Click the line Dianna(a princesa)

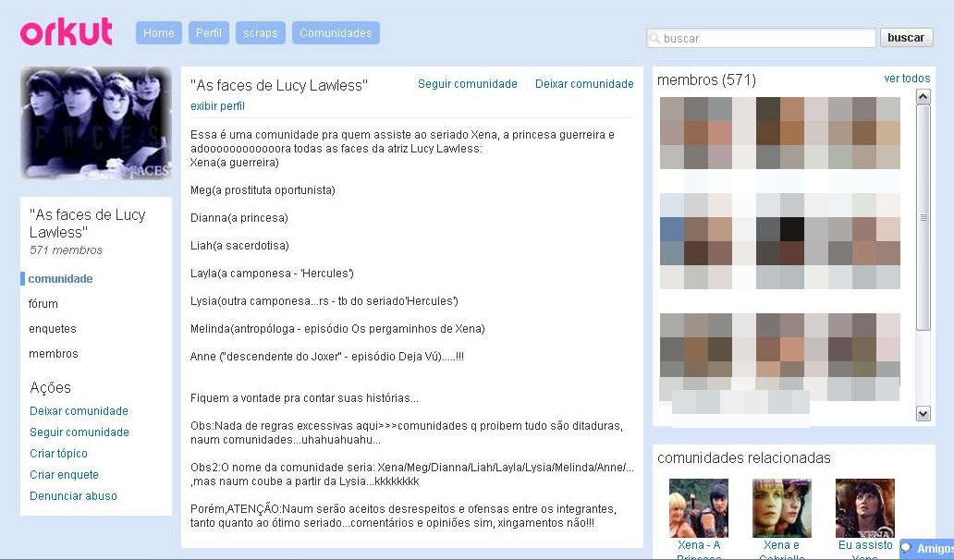click(x=239, y=218)
